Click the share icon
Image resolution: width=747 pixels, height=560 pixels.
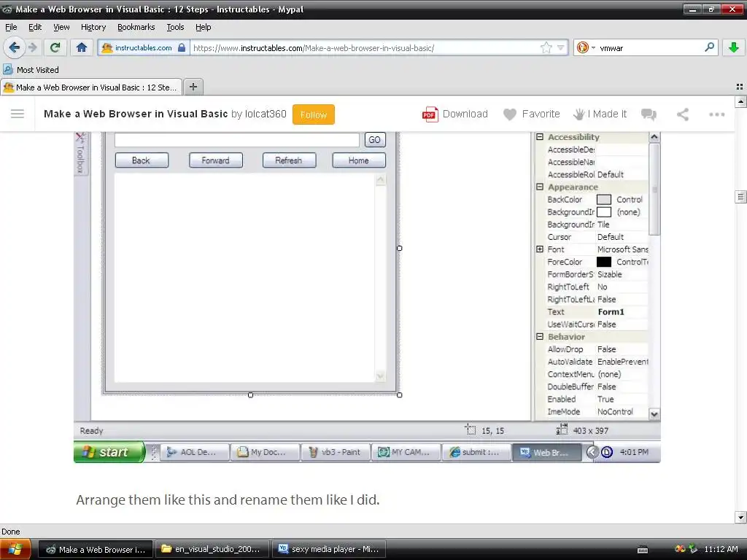683,114
